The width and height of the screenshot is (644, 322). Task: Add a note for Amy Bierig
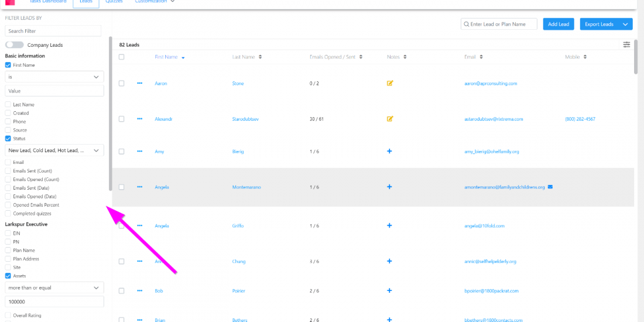(x=389, y=151)
